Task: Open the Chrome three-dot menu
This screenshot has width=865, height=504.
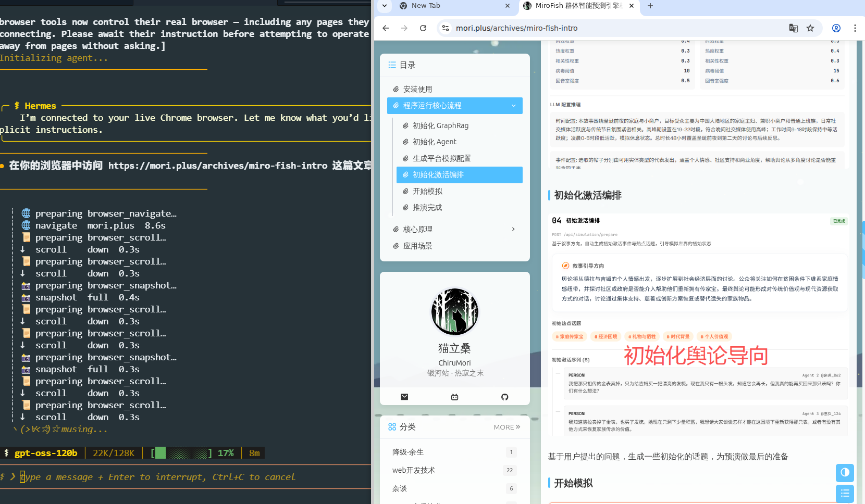Action: click(855, 28)
